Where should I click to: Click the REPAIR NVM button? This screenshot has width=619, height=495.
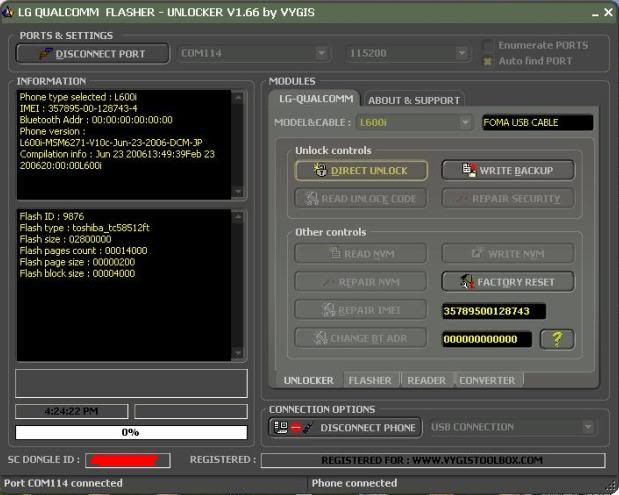360,282
